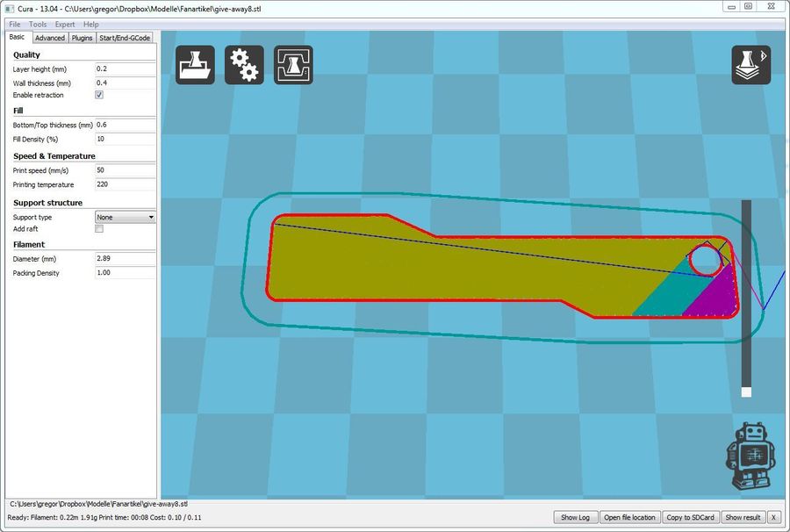The image size is (790, 532).
Task: Click the Show Log button
Action: pyautogui.click(x=575, y=517)
